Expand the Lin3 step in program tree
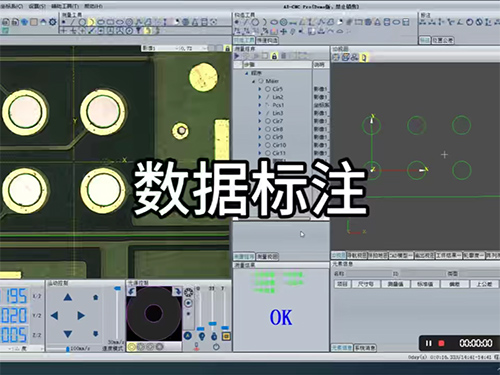Viewport: 500px width, 375px height. [260, 113]
